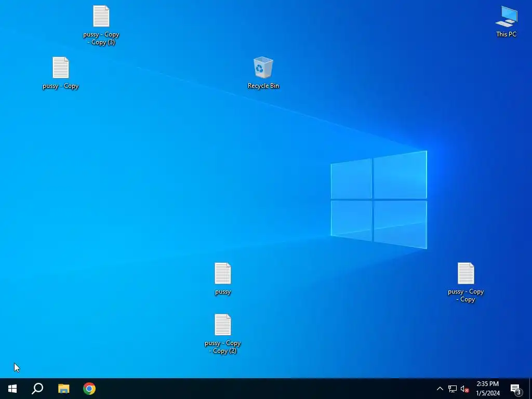
Task: Select the file labeled exactly 'pussy - Copy'
Action: (60, 73)
